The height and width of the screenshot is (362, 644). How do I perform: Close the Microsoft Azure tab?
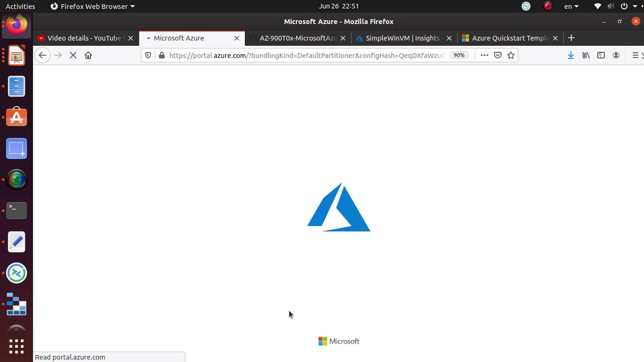236,38
